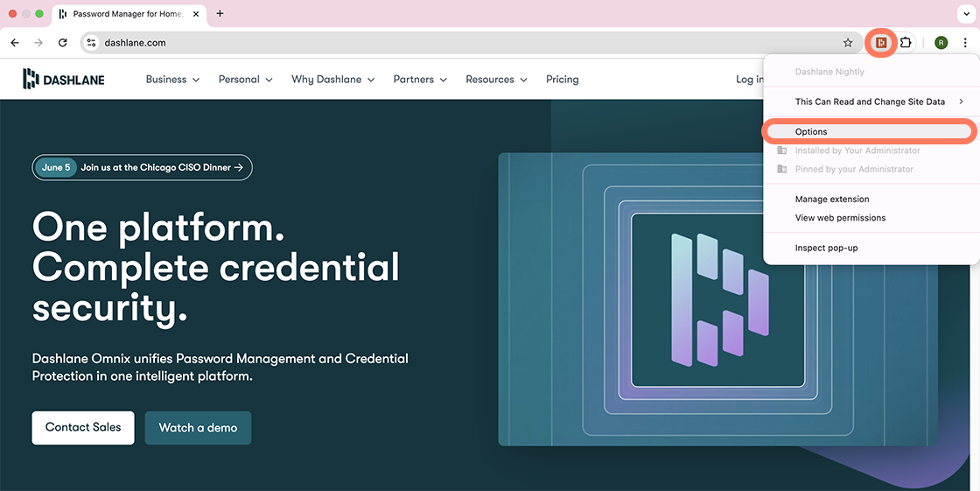Click the Dashlane extension icon in toolbar

(881, 43)
